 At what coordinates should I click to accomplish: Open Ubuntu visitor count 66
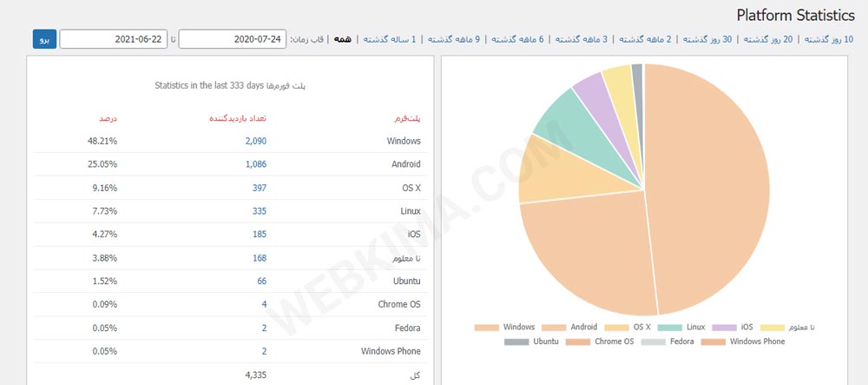(x=262, y=282)
